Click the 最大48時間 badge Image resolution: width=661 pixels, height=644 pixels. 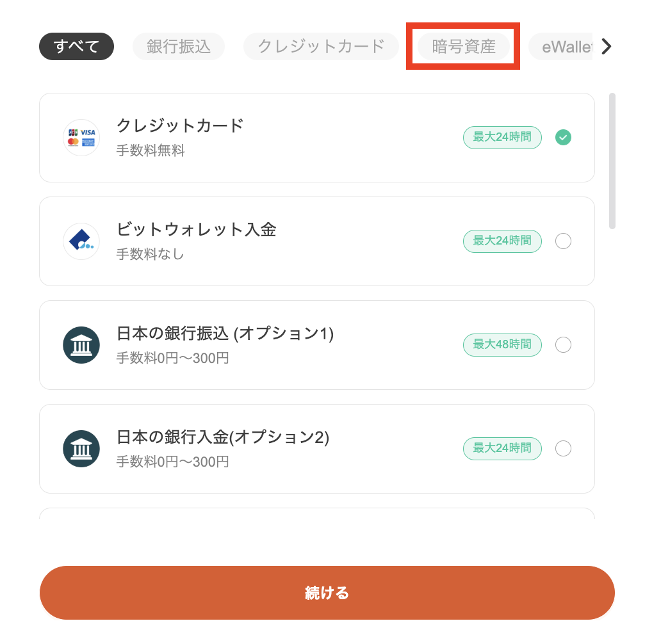point(502,345)
